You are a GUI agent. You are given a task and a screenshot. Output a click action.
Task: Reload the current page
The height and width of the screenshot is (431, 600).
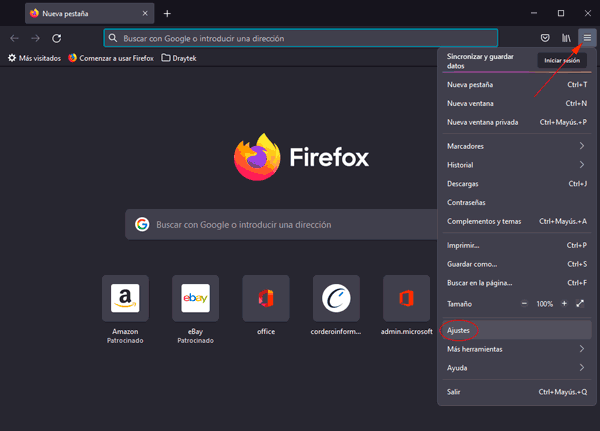(x=57, y=38)
